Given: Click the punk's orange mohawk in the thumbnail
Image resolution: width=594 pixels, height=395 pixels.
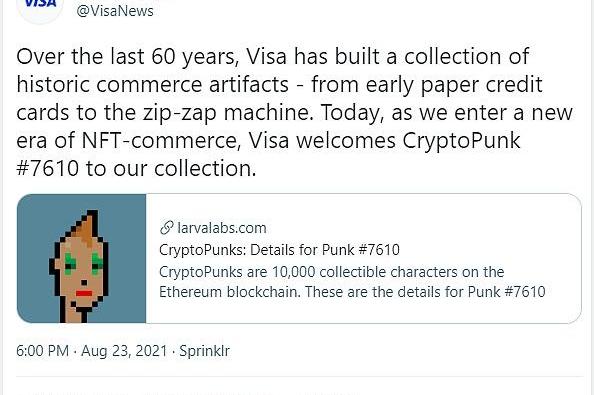Looking at the screenshot, I should click(86, 228).
